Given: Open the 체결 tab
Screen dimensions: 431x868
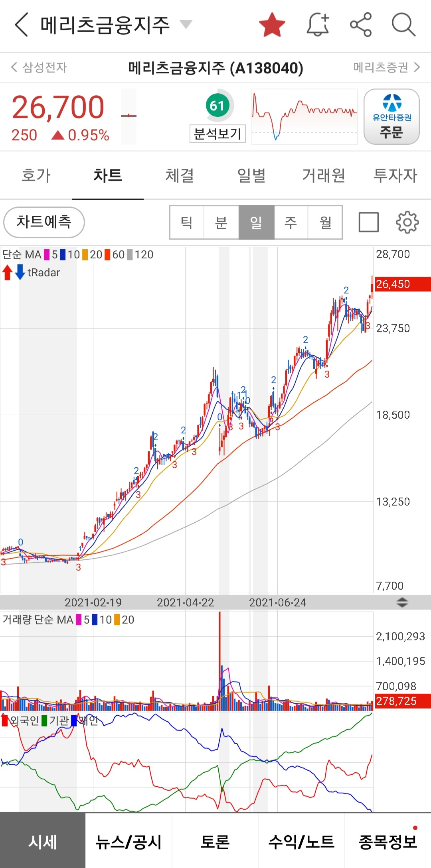Looking at the screenshot, I should click(180, 175).
